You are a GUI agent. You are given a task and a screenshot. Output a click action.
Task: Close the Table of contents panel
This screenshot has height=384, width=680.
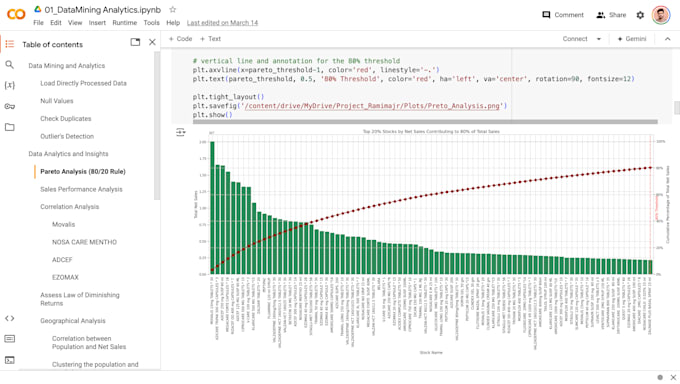[152, 42]
